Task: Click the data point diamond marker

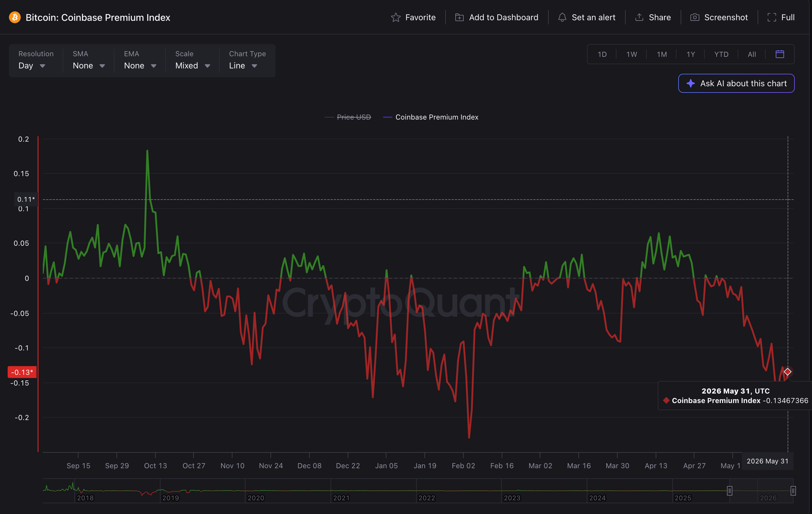Action: click(x=787, y=372)
